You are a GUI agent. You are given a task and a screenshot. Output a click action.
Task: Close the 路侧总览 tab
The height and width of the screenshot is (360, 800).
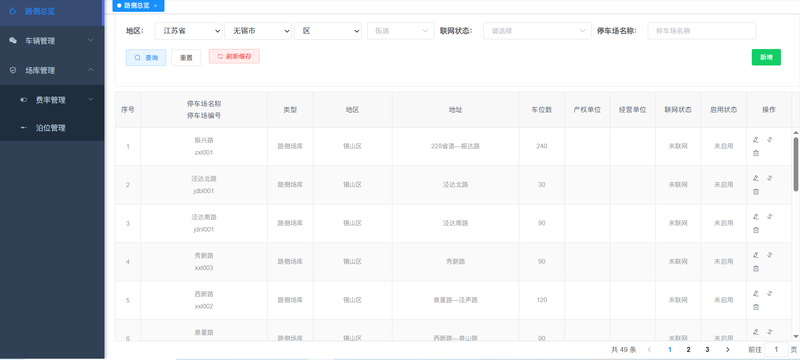[x=156, y=6]
